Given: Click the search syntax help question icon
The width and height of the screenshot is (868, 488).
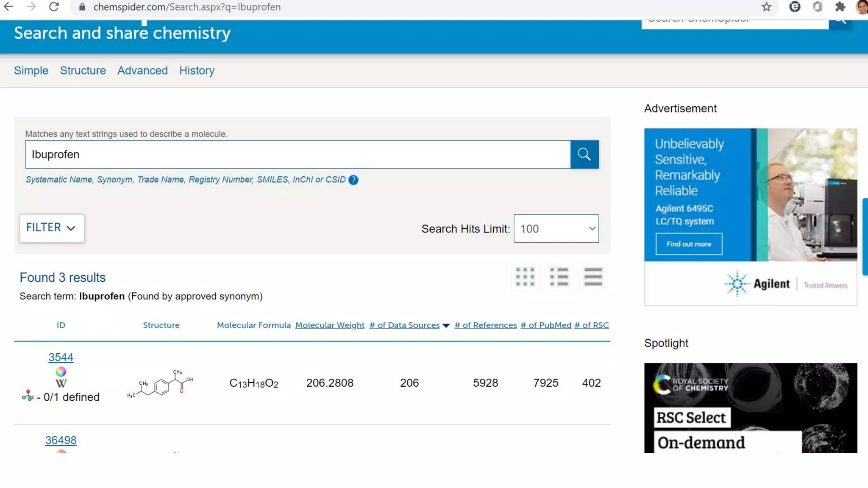Looking at the screenshot, I should pyautogui.click(x=353, y=180).
